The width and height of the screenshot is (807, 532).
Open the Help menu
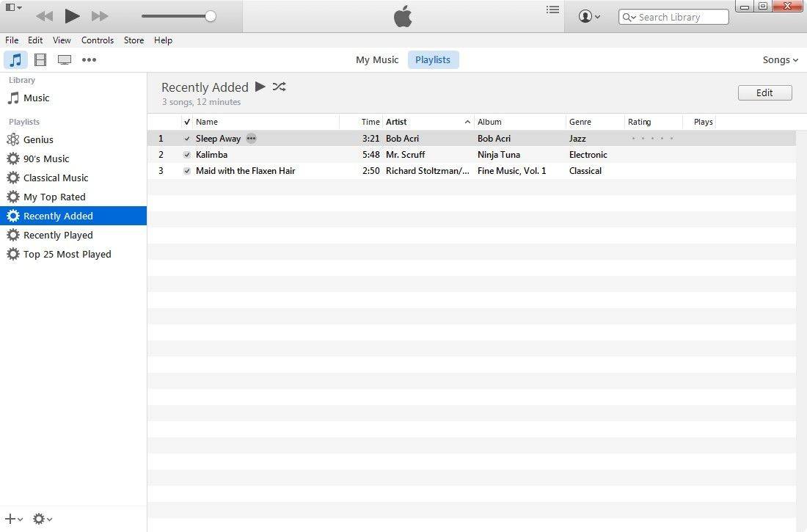163,40
